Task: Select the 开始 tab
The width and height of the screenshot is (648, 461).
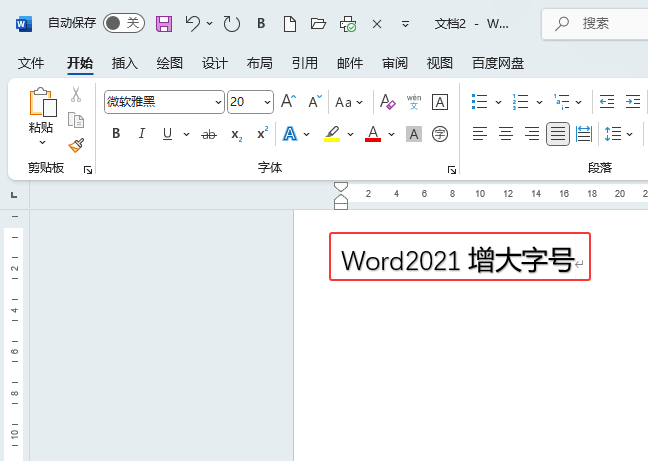Action: point(80,63)
